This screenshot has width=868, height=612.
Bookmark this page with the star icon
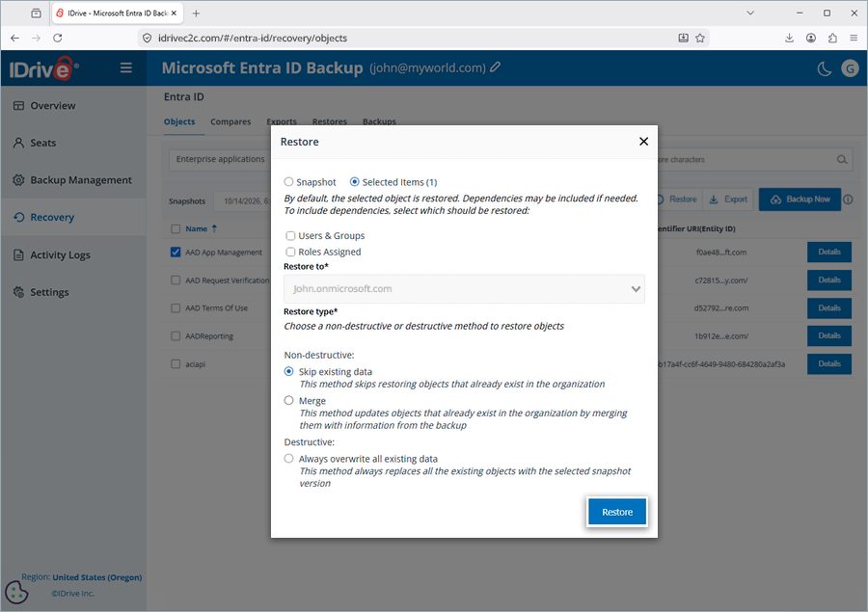tap(700, 38)
